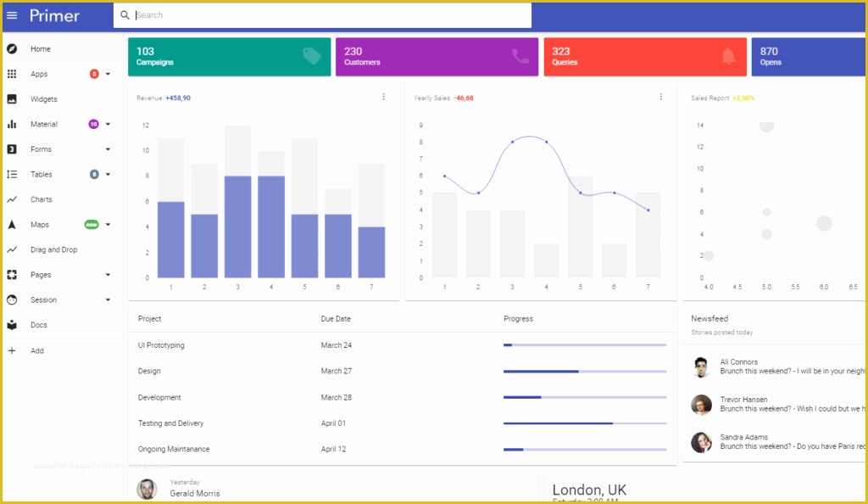Expand the Session submenu arrow

pyautogui.click(x=108, y=300)
